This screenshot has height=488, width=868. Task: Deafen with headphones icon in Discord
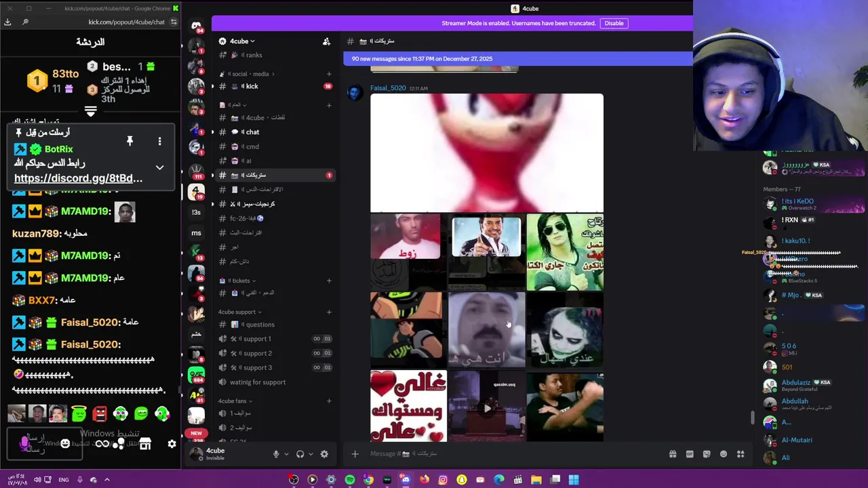(x=300, y=454)
